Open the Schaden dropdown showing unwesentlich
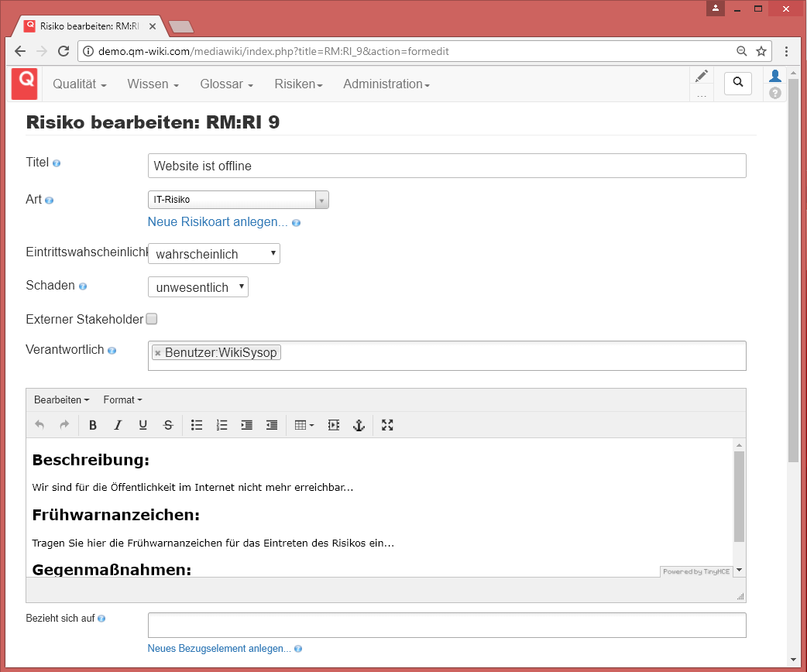The width and height of the screenshot is (807, 672). coord(198,287)
